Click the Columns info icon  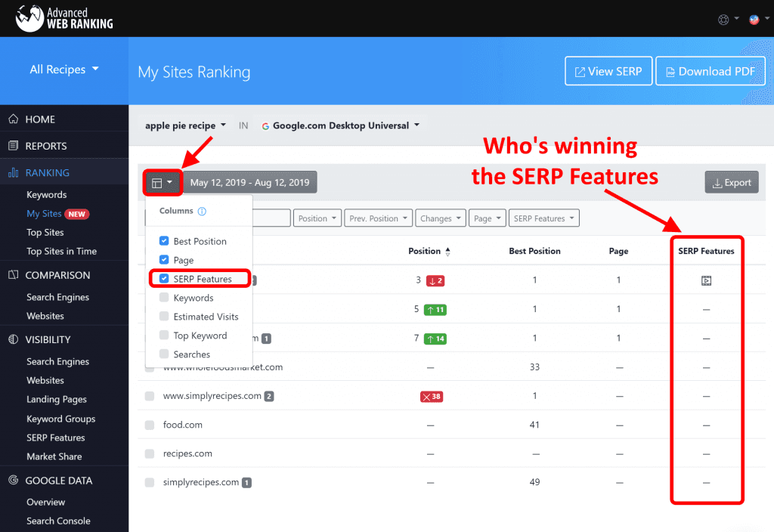[202, 212]
